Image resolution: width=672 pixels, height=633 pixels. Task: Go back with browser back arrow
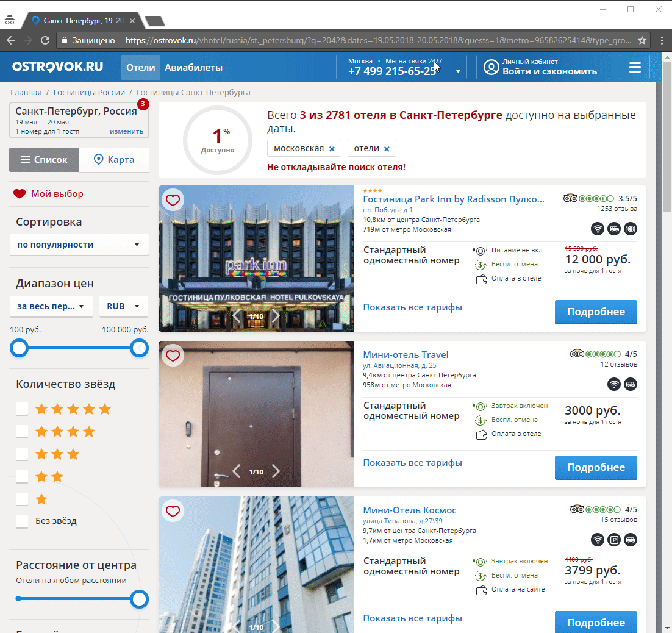(x=11, y=40)
